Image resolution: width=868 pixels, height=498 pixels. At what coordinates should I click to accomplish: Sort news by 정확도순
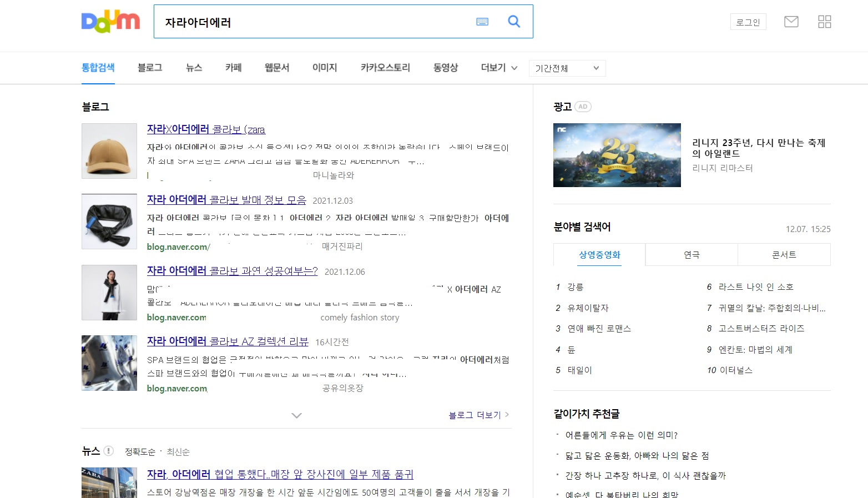pos(140,452)
